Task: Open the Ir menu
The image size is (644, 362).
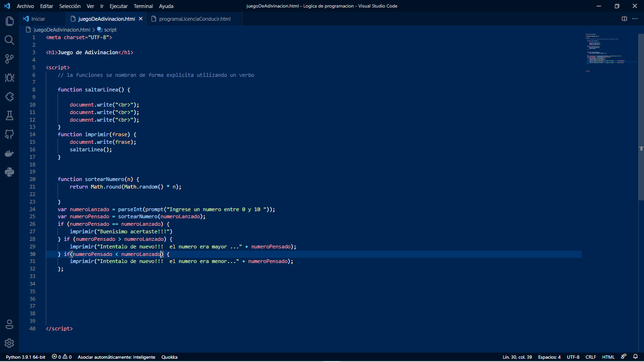Action: click(102, 6)
